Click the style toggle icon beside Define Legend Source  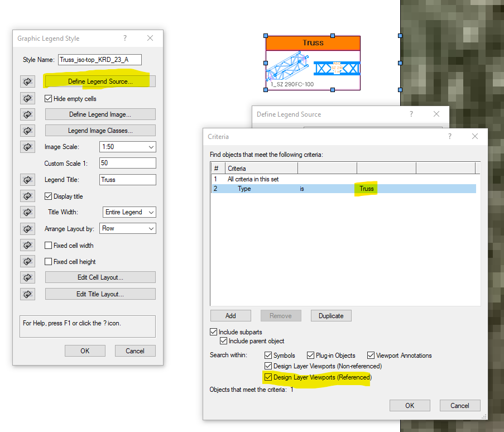tap(27, 81)
